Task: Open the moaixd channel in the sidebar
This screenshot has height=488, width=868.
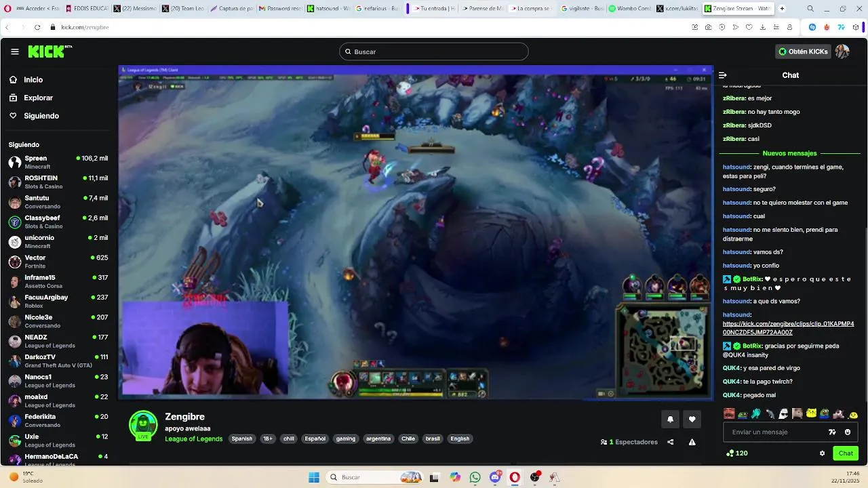Action: [58, 401]
